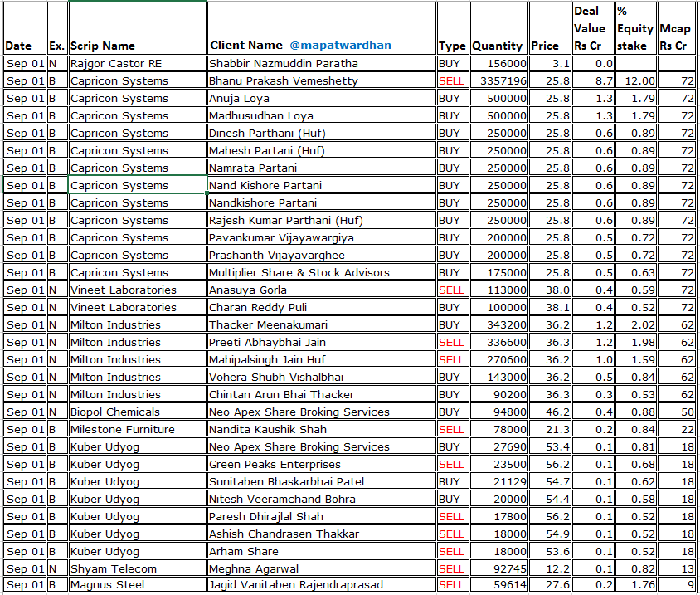700x595 pixels.
Task: Click Mahipalsingh Jain Huf cell
Action: [322, 359]
